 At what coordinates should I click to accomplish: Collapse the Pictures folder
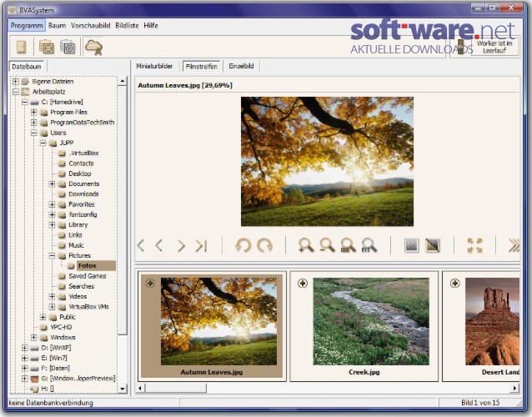52,255
